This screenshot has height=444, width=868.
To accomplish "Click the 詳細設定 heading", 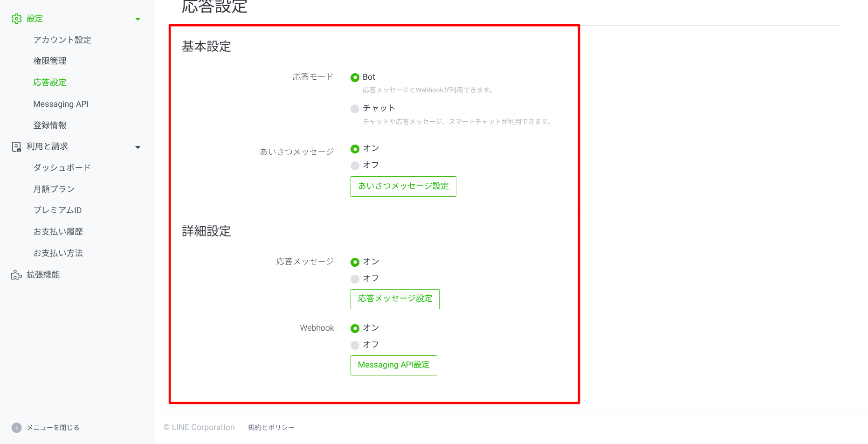I will (206, 231).
